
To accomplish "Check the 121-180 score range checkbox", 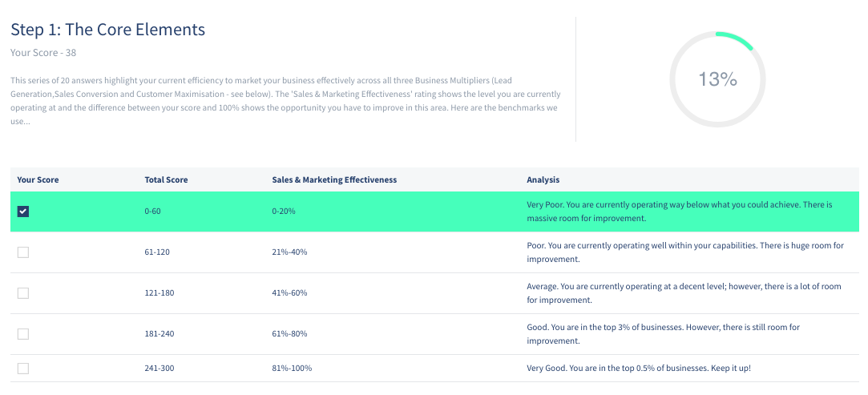I will click(23, 293).
